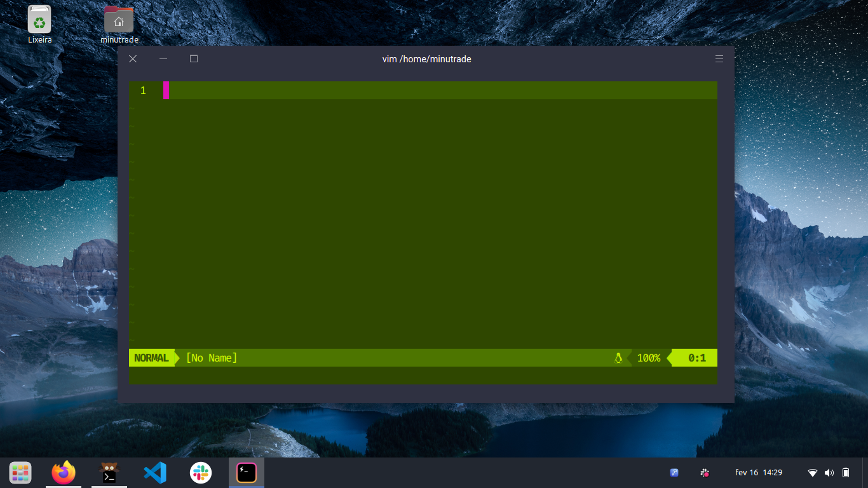Open Visual Studio Code from the taskbar
Viewport: 868px width, 488px height.
point(155,472)
